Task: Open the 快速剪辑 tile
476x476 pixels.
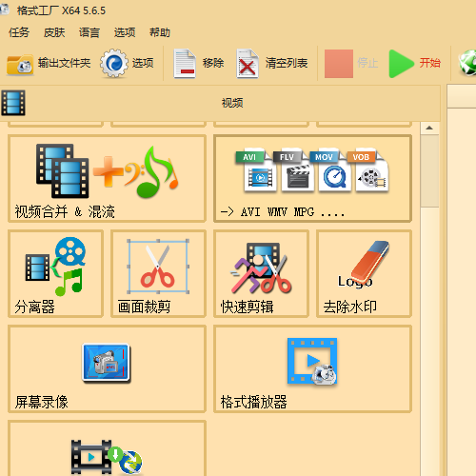Action: [261, 273]
